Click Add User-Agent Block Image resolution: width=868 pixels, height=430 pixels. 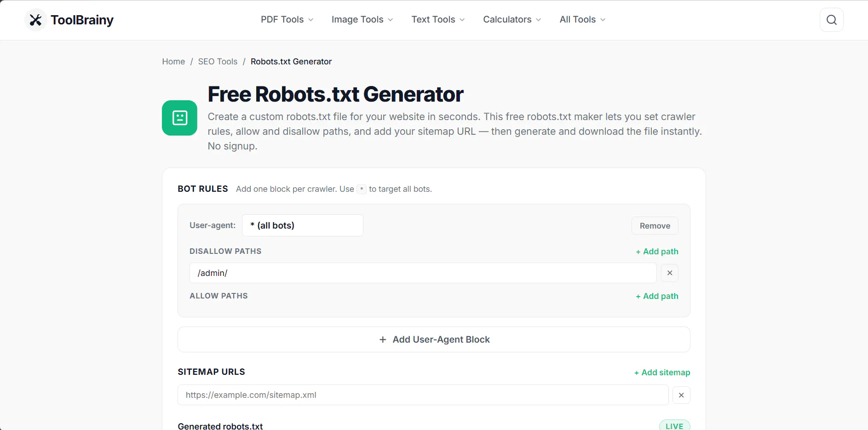point(434,339)
